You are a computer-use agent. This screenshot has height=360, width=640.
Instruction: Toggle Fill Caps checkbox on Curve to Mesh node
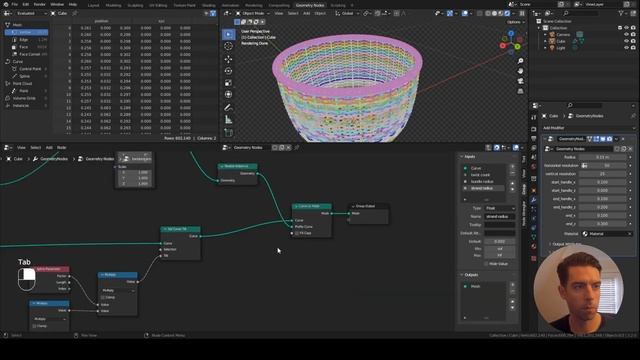[x=297, y=233]
